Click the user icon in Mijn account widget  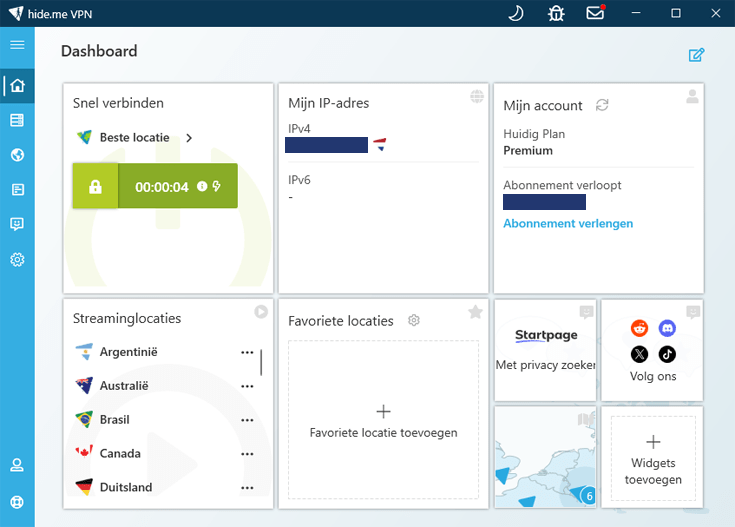pos(692,96)
